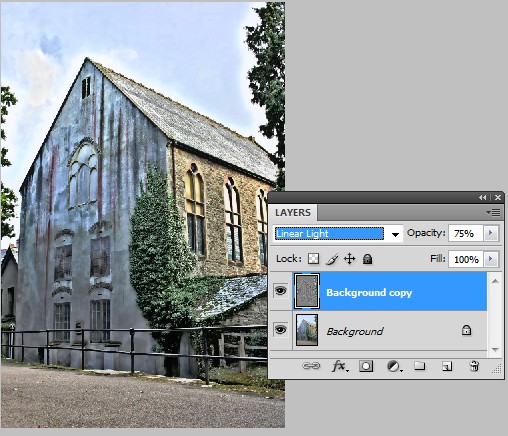
Task: Open the Layers panel options menu
Action: point(493,212)
